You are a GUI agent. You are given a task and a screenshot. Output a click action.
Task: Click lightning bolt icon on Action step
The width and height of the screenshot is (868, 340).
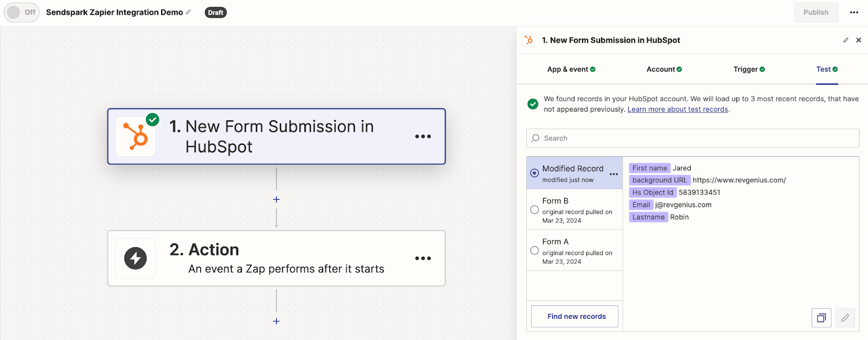(136, 258)
